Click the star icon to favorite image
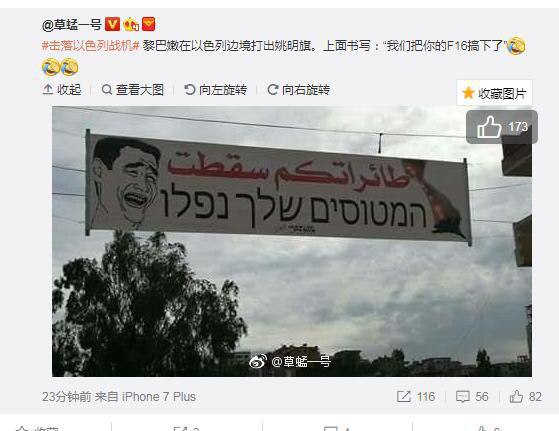Image resolution: width=559 pixels, height=431 pixels. tap(468, 93)
